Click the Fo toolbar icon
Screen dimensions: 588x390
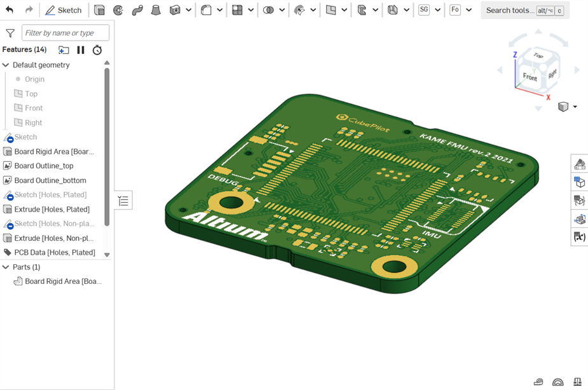coord(455,10)
